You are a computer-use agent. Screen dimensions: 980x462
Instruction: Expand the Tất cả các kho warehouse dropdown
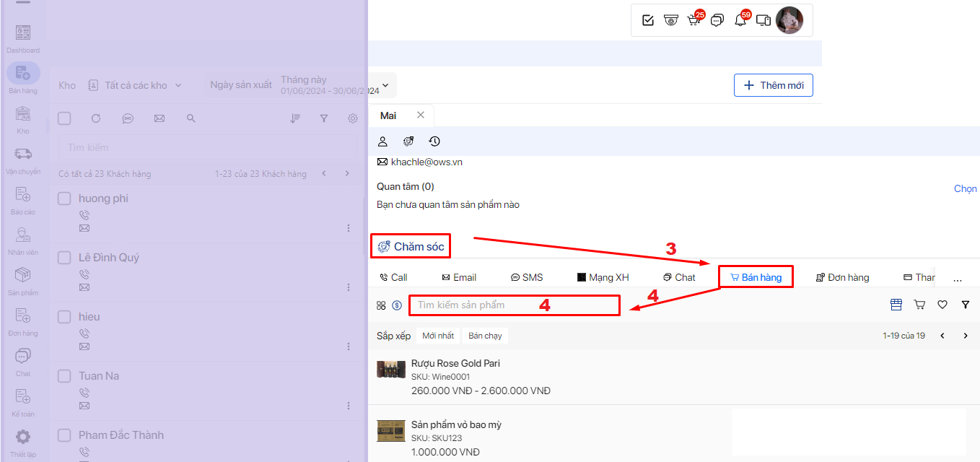point(136,85)
